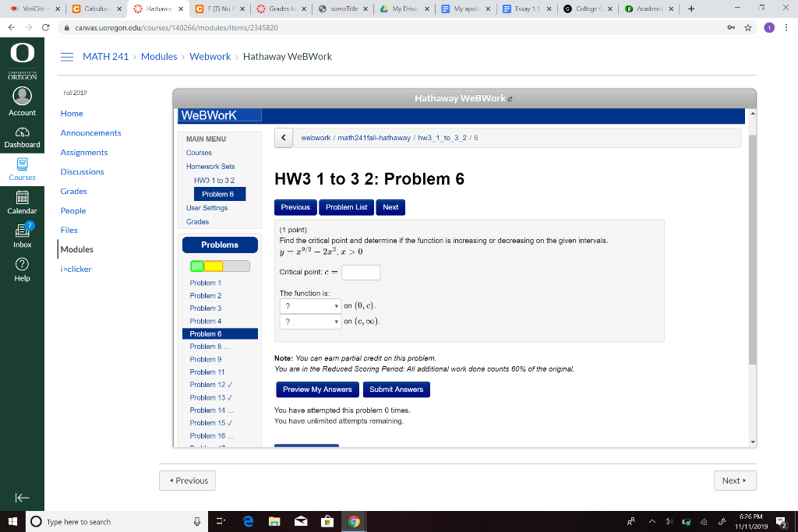Switch to the Hathaway browser tab
798x532 pixels.
(157, 10)
